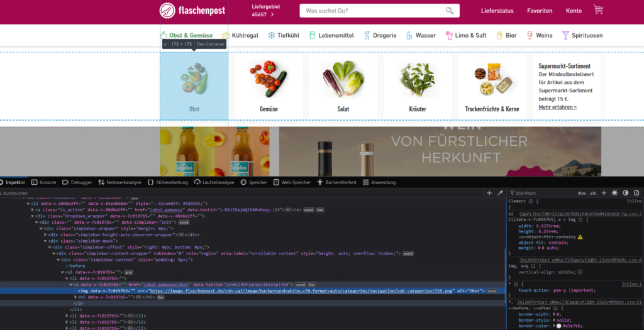This screenshot has width=644, height=330.
Task: Collapse the simplebar-offset div node
Action: click(50, 247)
